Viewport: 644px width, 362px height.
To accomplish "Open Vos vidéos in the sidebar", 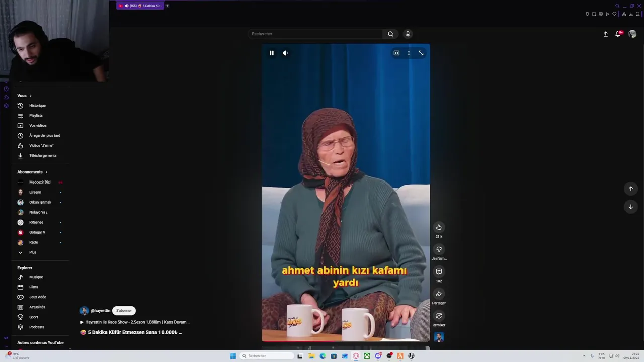I will click(38, 126).
